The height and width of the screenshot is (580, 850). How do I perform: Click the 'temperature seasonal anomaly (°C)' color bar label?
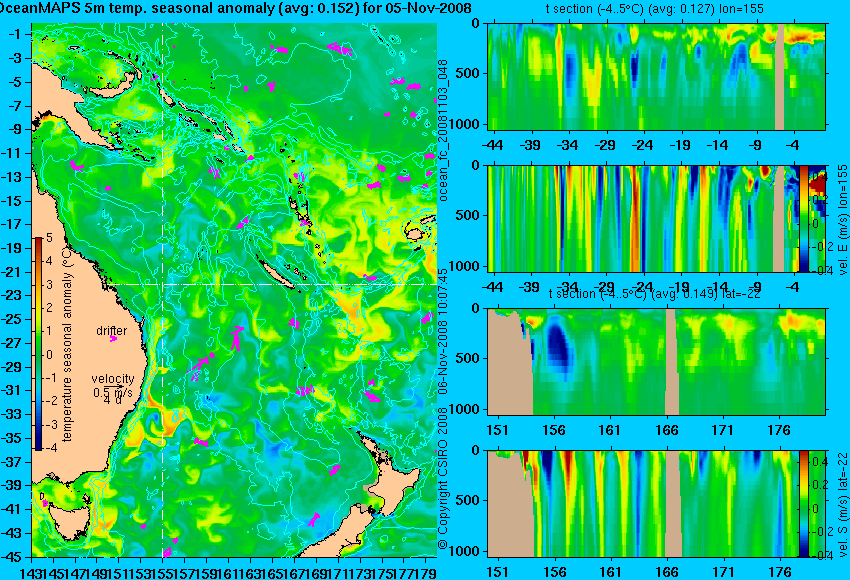67,344
